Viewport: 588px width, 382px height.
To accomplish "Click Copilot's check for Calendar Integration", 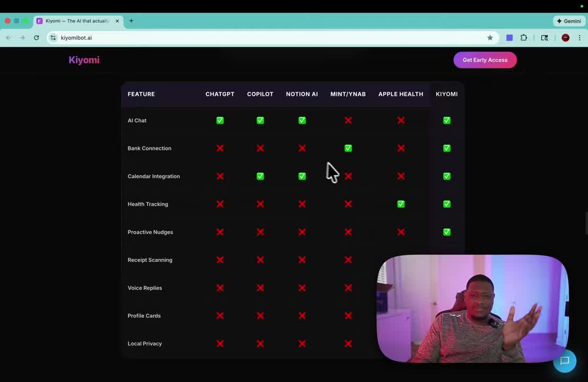I will [x=260, y=176].
